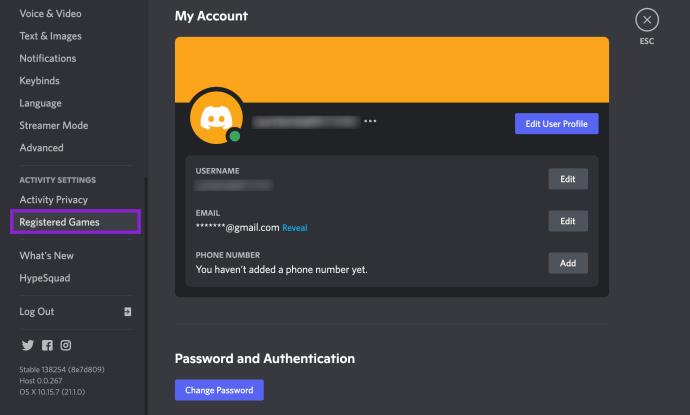This screenshot has height=415, width=690.
Task: Open the Instagram social icon
Action: [x=66, y=345]
